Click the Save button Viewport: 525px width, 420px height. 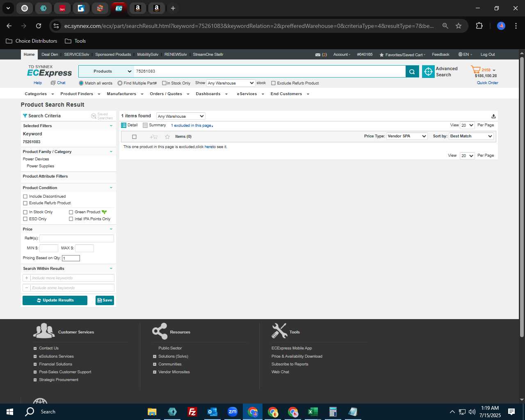pyautogui.click(x=105, y=300)
